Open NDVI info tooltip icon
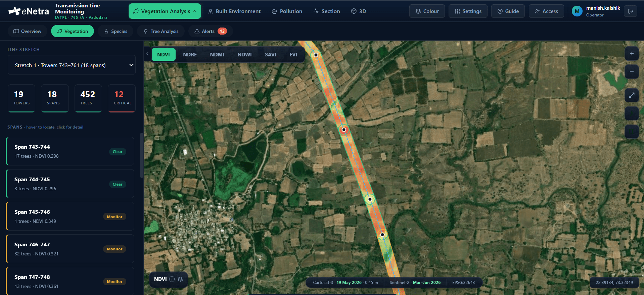The width and height of the screenshot is (644, 295). pos(172,279)
